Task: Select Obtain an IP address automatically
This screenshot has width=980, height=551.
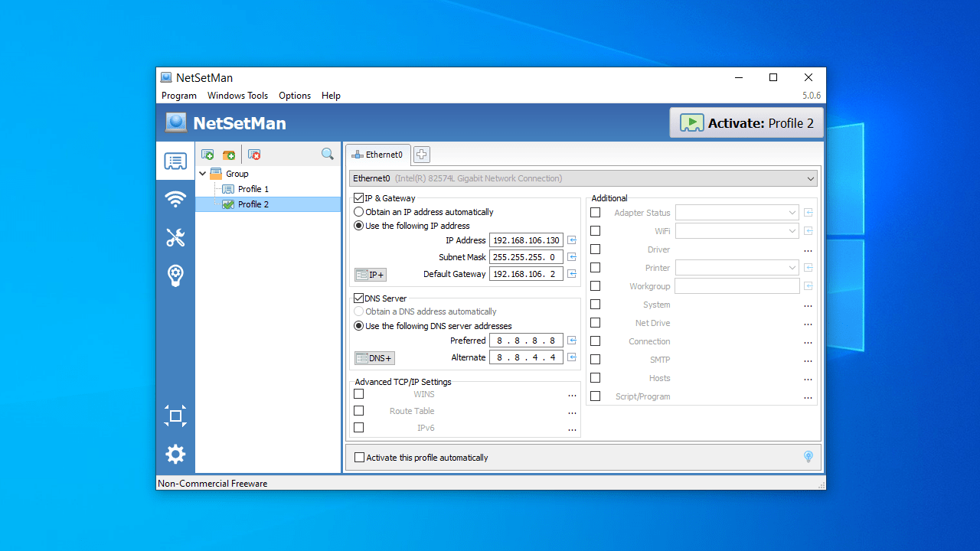Action: point(358,212)
